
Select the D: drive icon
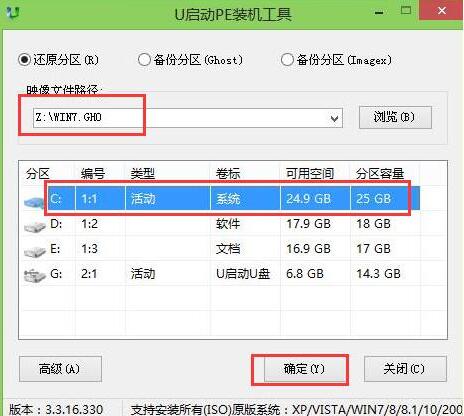point(35,227)
